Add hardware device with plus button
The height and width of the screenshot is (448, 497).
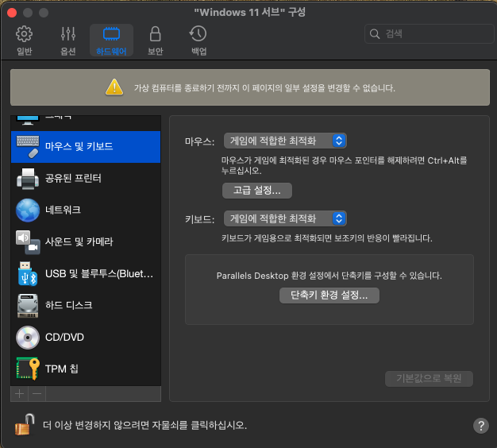click(x=19, y=394)
